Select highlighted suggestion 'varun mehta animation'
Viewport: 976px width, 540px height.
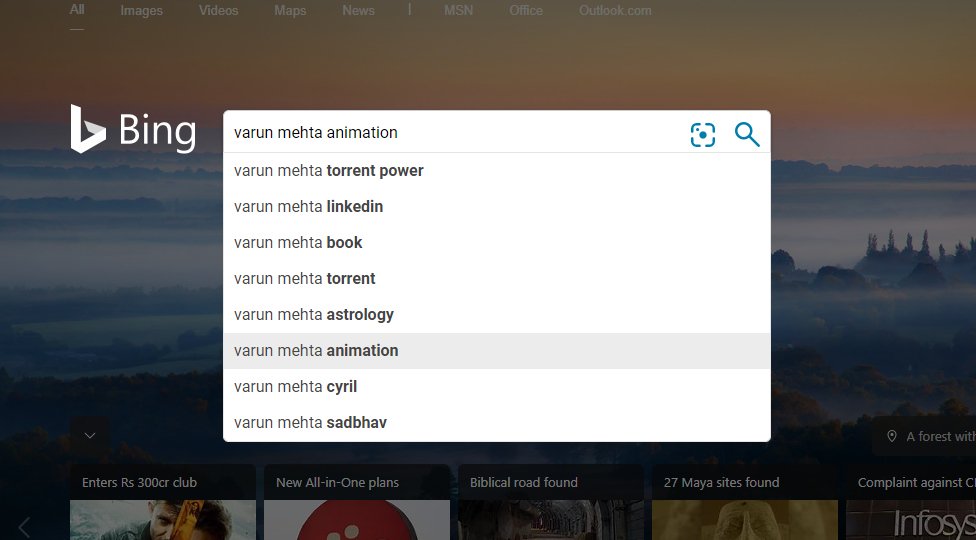point(497,351)
